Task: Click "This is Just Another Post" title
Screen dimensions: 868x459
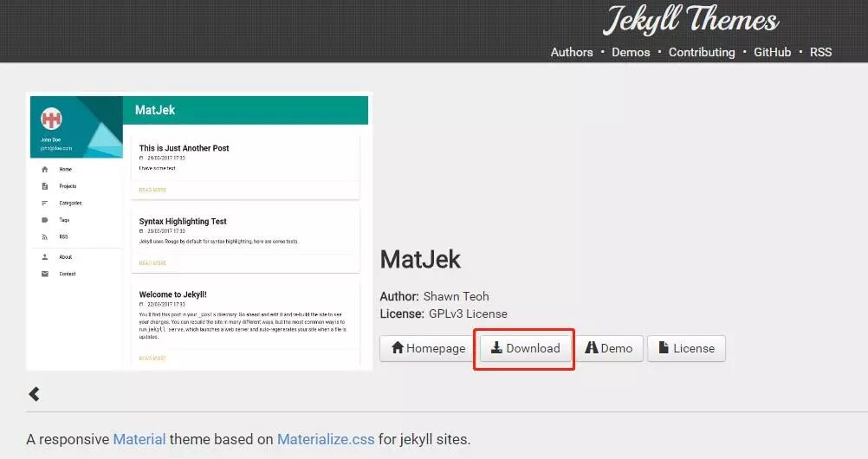Action: pos(184,148)
